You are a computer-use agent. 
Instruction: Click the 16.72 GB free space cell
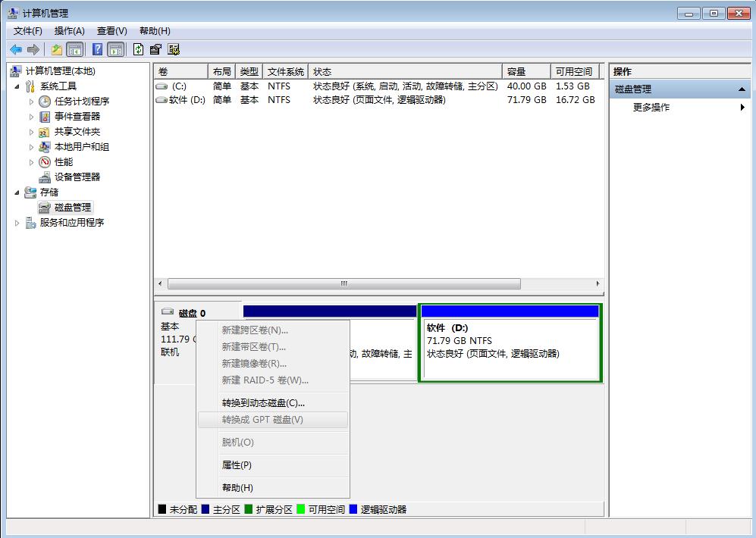pos(576,100)
